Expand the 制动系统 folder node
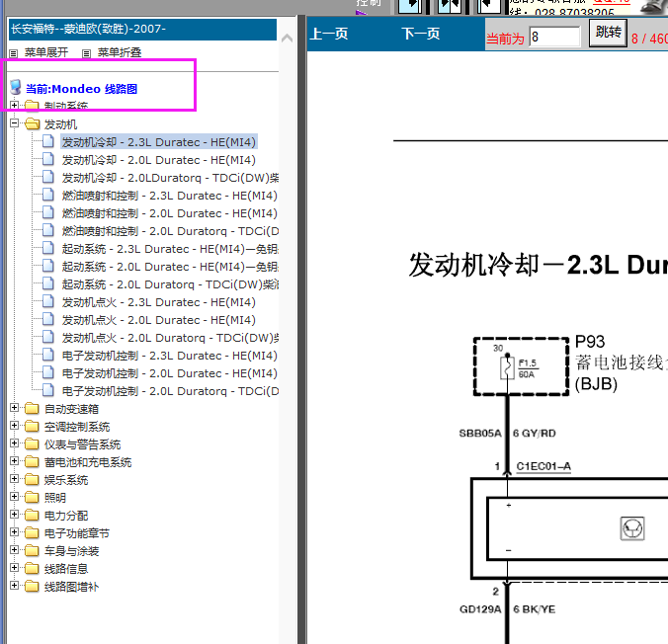Screen dimensions: 668x644 click(x=14, y=105)
